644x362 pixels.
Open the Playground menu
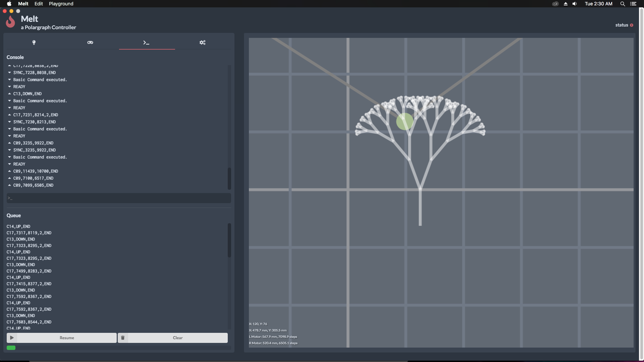click(x=61, y=4)
